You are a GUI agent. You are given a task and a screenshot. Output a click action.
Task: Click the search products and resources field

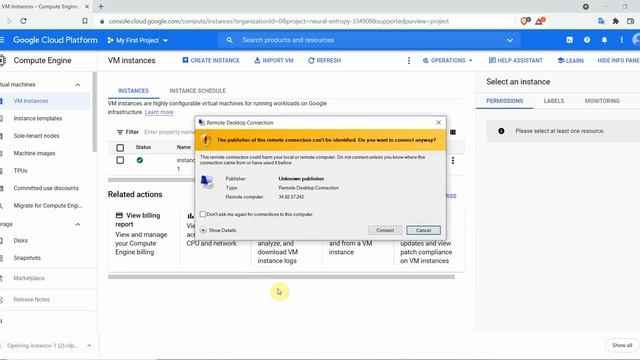369,40
